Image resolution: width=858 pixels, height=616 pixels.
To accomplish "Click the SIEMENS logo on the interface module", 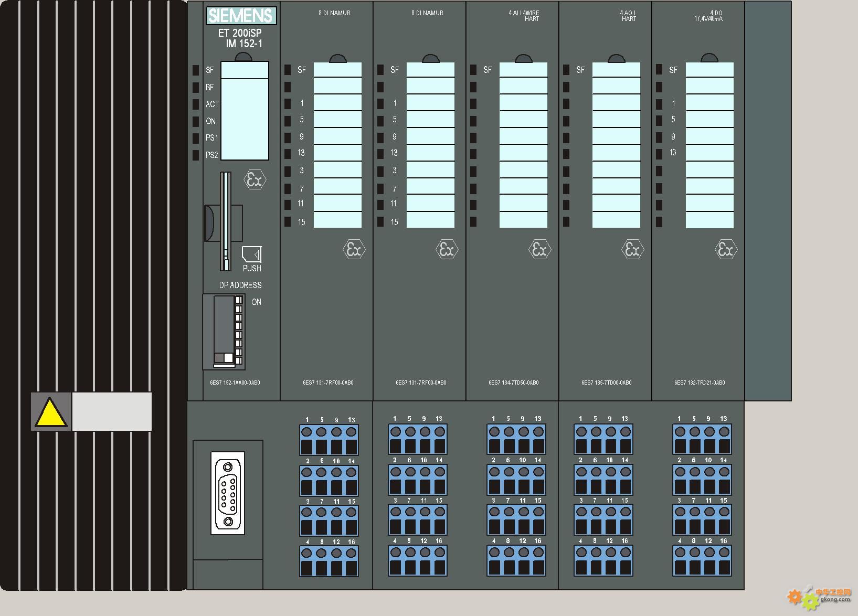I will (241, 15).
